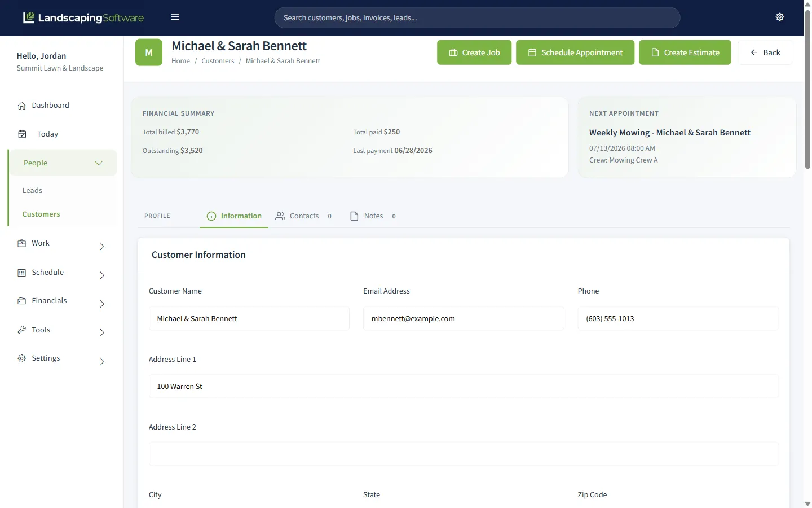Click the Financials wallet icon
The height and width of the screenshot is (508, 812).
point(22,301)
